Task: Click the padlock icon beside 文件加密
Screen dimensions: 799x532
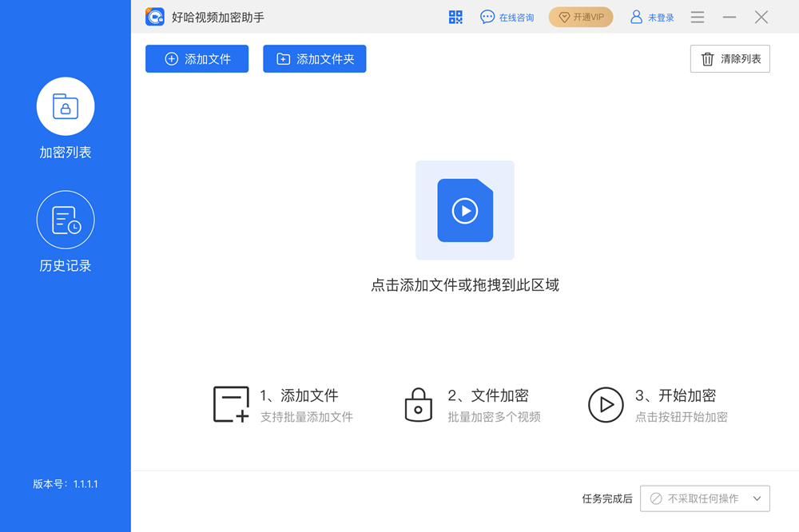Action: (418, 404)
